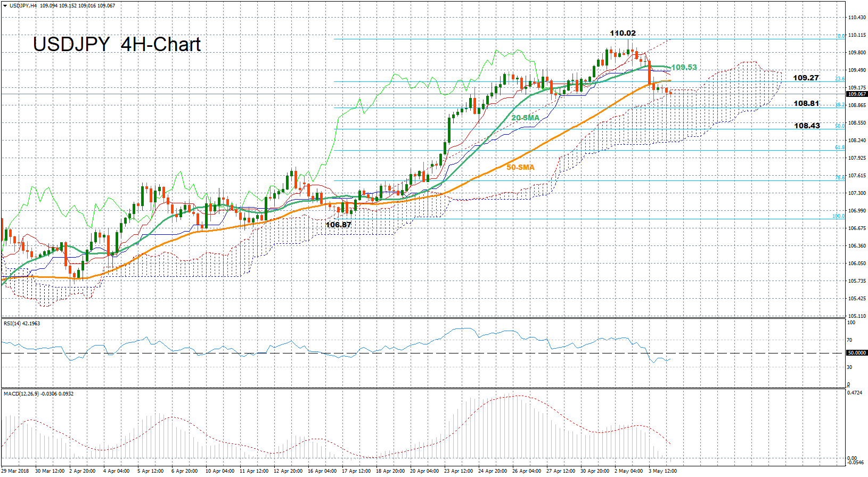Click the dropdown triangle beside USDJPY,H4
This screenshot has height=477, width=868.
[5, 6]
